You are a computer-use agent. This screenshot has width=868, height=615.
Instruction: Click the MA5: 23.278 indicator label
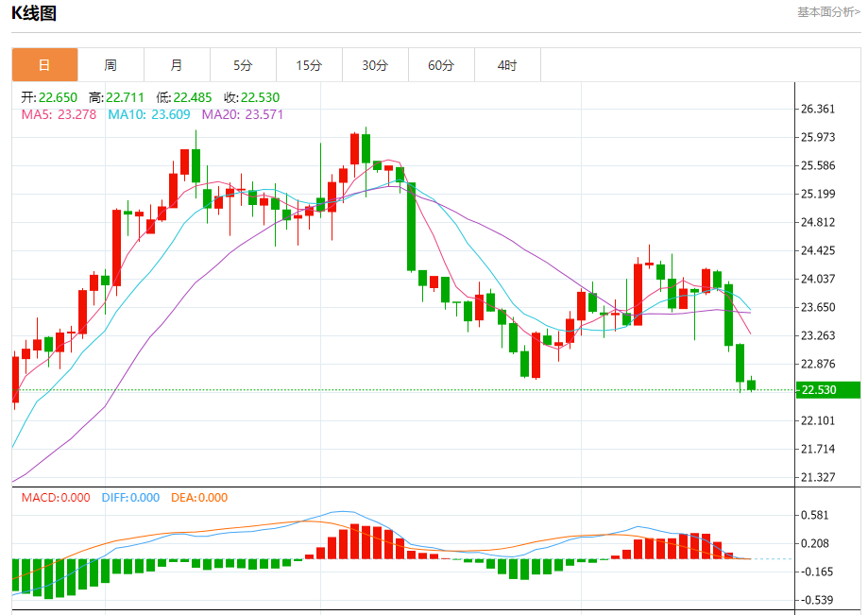(x=59, y=114)
